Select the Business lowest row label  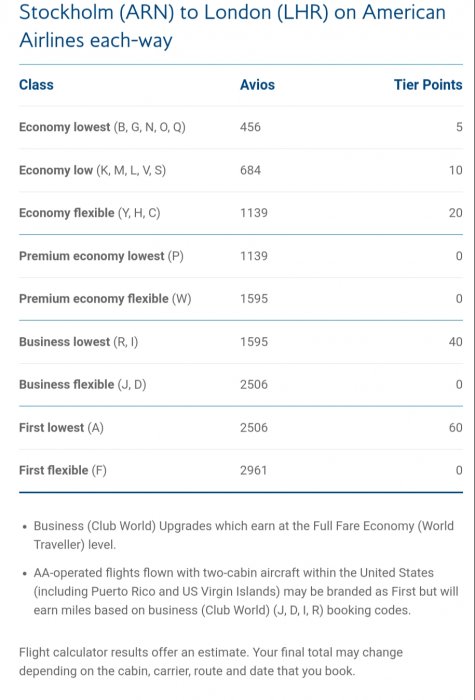pos(79,342)
